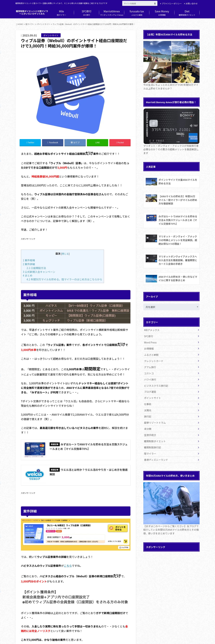Open the Word Press category
The width and height of the screenshot is (215, 644).
[171, 342]
